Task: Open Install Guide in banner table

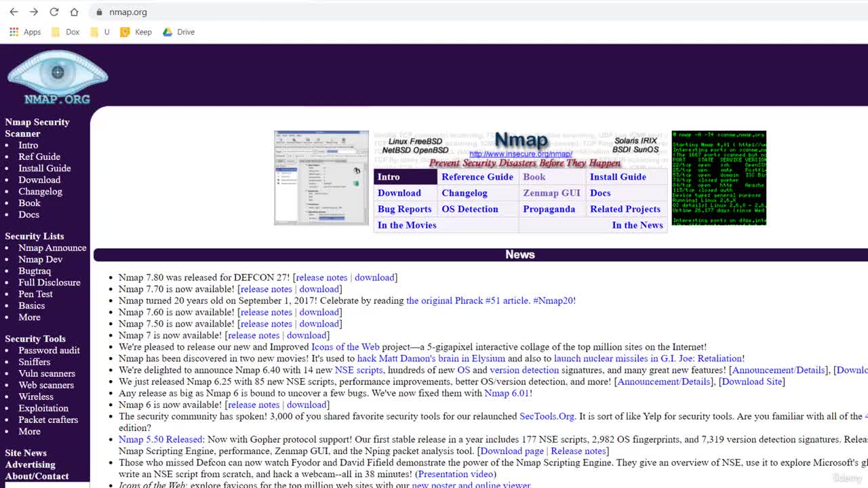Action: click(618, 177)
